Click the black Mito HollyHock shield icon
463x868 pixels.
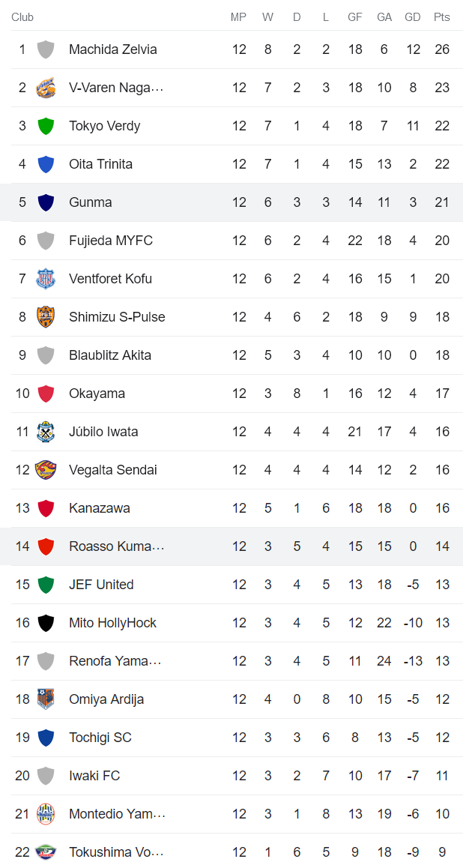(46, 623)
